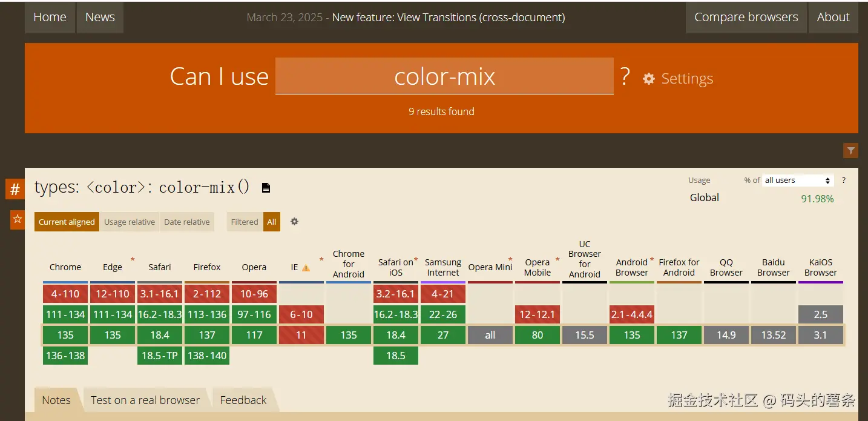This screenshot has width=868, height=421.
Task: Select Current aligned view
Action: point(67,222)
